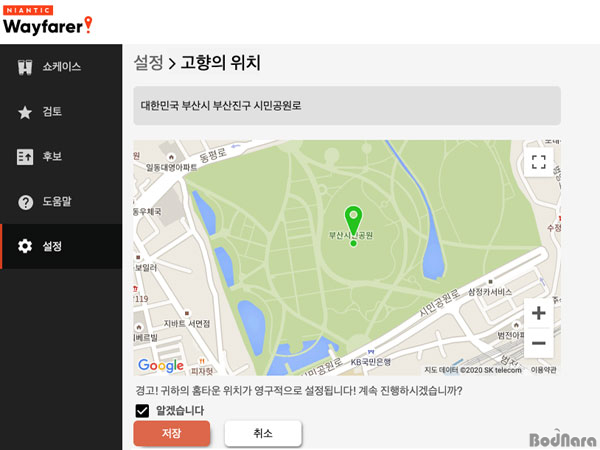Open the 쇼케이스 binoculars icon

(x=25, y=67)
